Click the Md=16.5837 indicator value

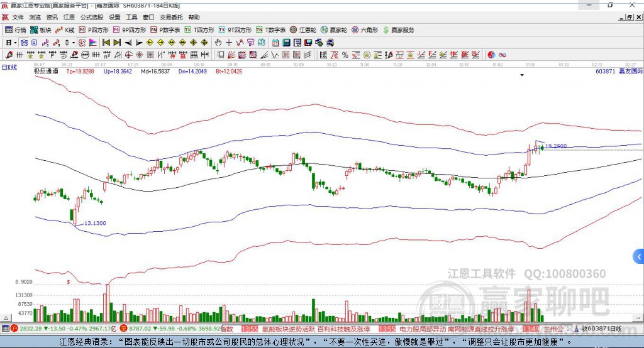pyautogui.click(x=155, y=72)
